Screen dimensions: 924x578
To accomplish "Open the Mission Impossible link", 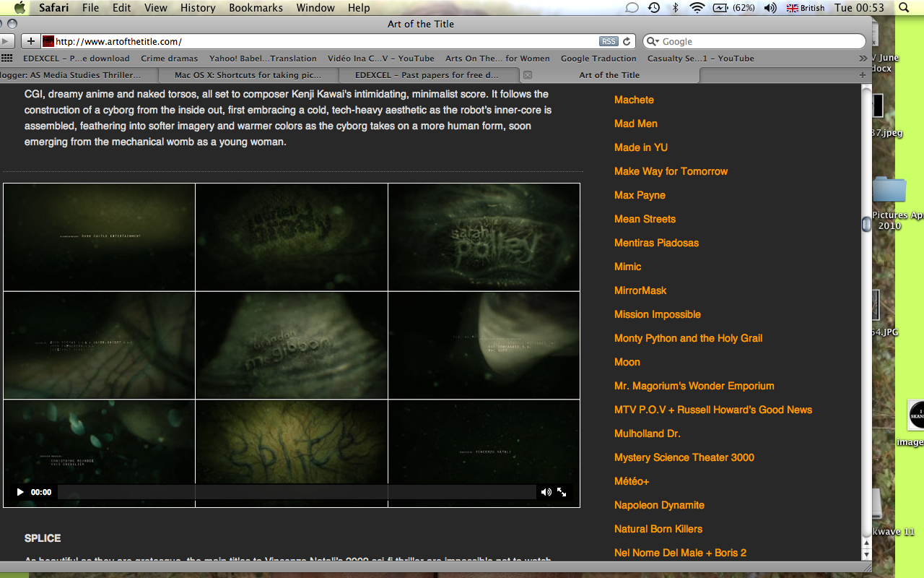I will 658,314.
